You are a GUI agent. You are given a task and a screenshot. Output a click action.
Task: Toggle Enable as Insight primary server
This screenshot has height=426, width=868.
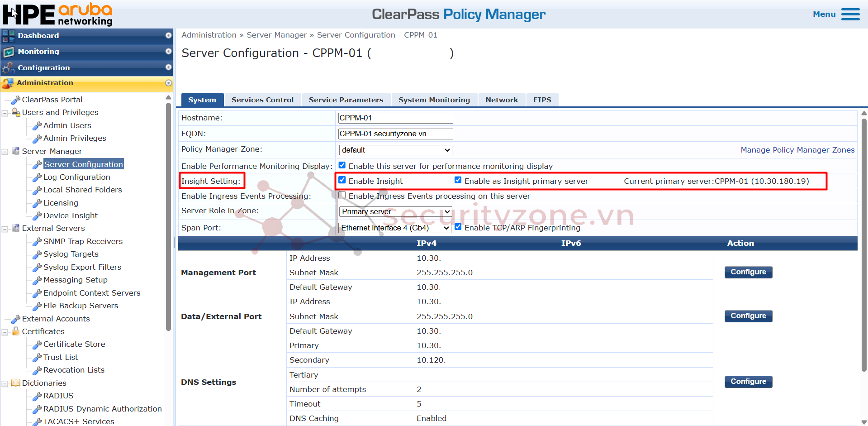click(x=458, y=180)
